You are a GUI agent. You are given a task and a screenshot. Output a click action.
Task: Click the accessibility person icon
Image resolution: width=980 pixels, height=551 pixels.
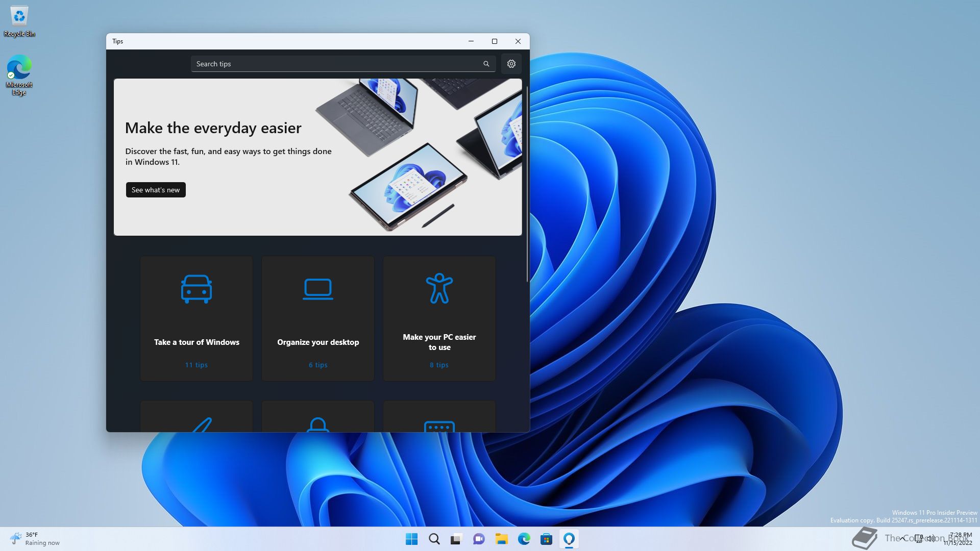439,288
